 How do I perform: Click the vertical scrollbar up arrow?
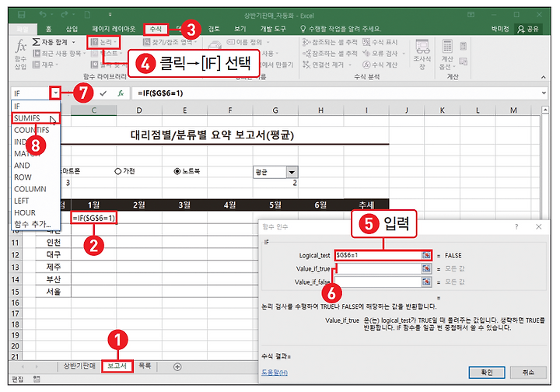545,110
